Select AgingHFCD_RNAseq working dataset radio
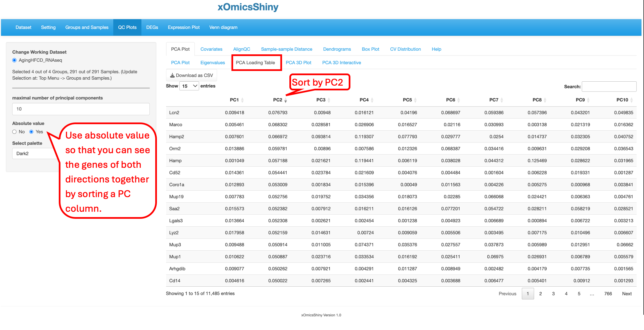Viewport: 644px width, 330px height. pos(14,60)
